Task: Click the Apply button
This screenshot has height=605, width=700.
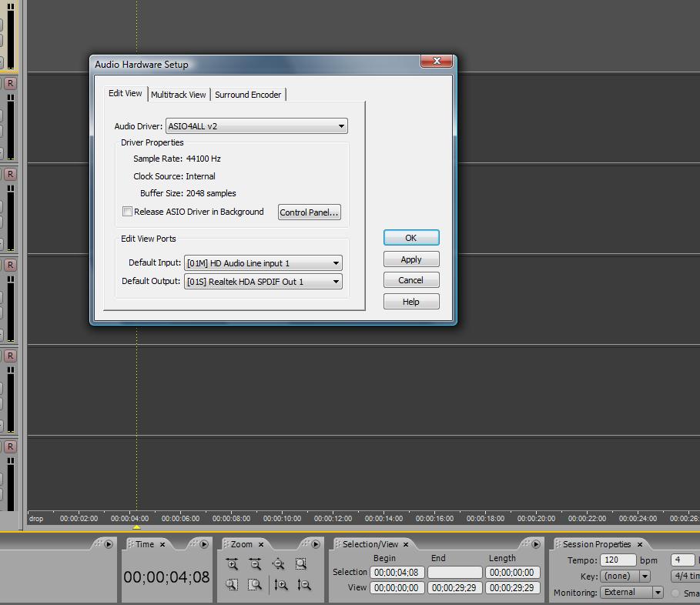Action: pos(411,259)
